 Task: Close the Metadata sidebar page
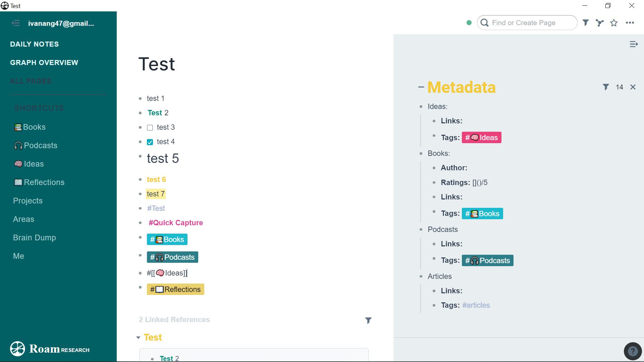[633, 87]
